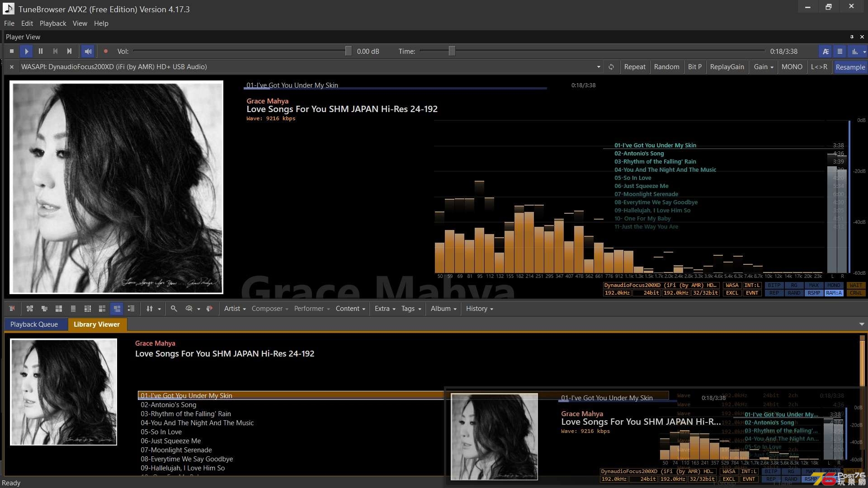Screen dimensions: 868x488
Task: Click the refresh device icon
Action: [x=611, y=67]
